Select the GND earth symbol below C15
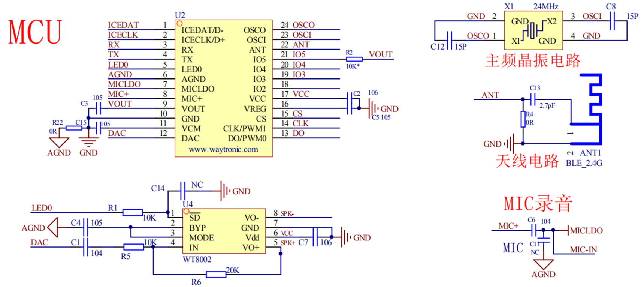644x287 pixels. point(88,142)
